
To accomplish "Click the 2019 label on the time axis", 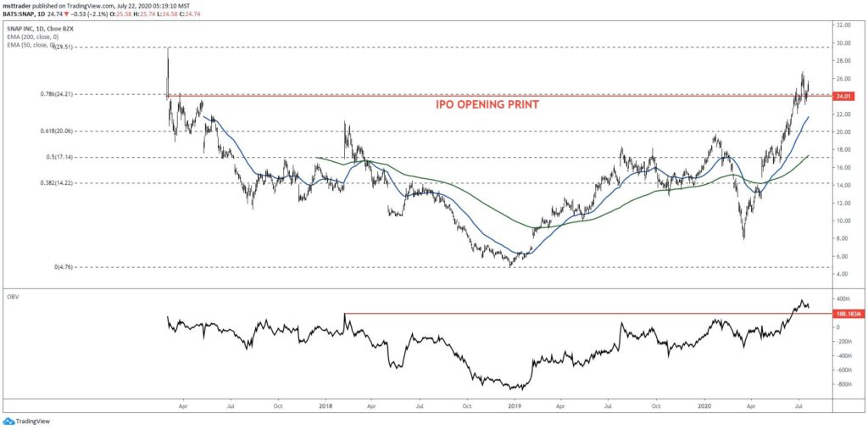I will tap(515, 405).
